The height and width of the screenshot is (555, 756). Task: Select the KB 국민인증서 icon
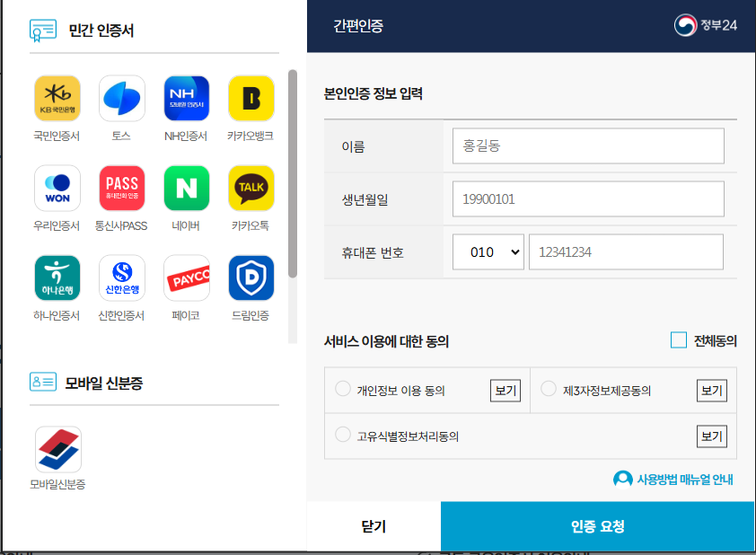57,99
